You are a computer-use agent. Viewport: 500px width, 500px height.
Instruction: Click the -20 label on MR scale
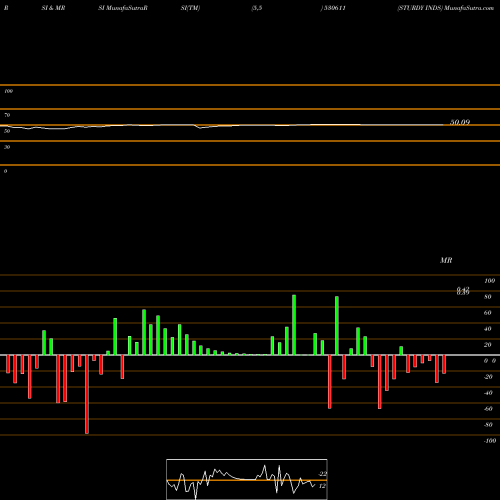[x=488, y=377]
